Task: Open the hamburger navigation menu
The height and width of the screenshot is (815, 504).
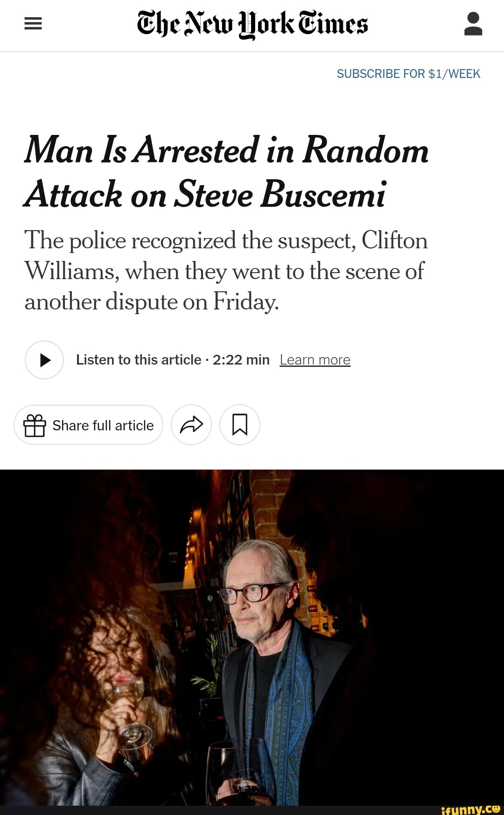Action: [x=33, y=24]
